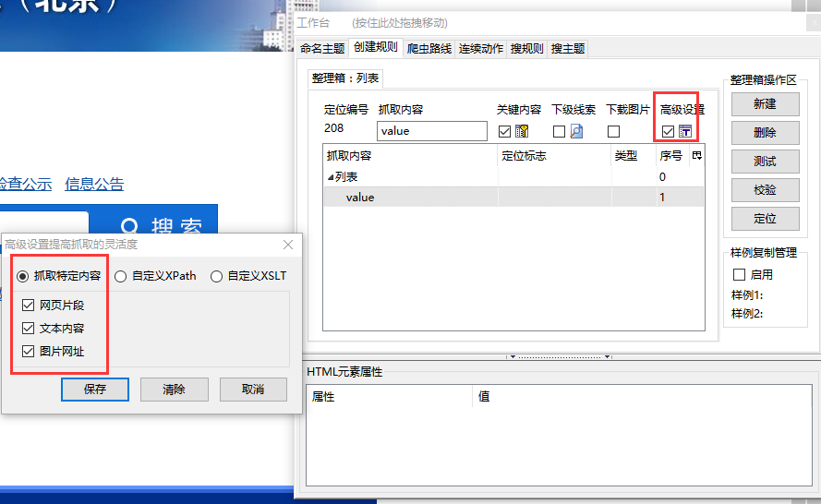Enable the 下载图片 checkbox

pyautogui.click(x=613, y=131)
